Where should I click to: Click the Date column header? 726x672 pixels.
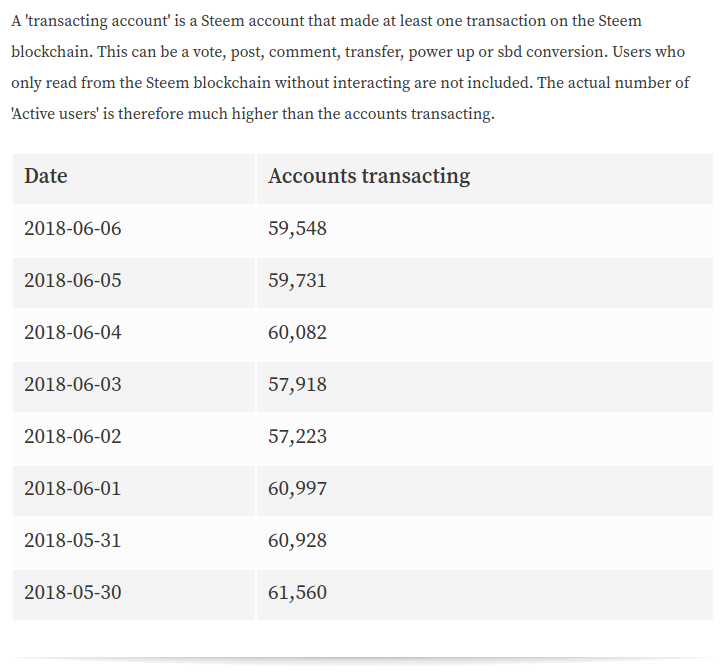(x=134, y=179)
